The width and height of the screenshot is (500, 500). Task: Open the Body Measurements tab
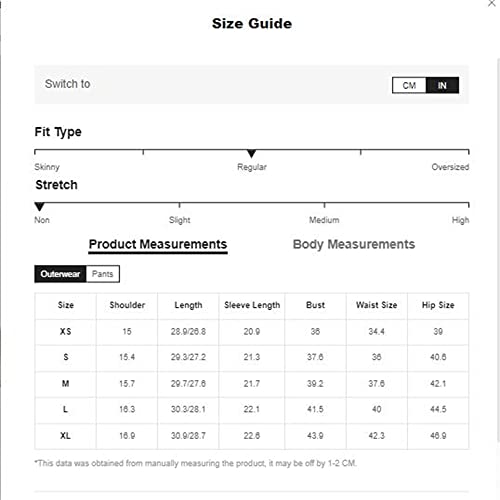(354, 244)
